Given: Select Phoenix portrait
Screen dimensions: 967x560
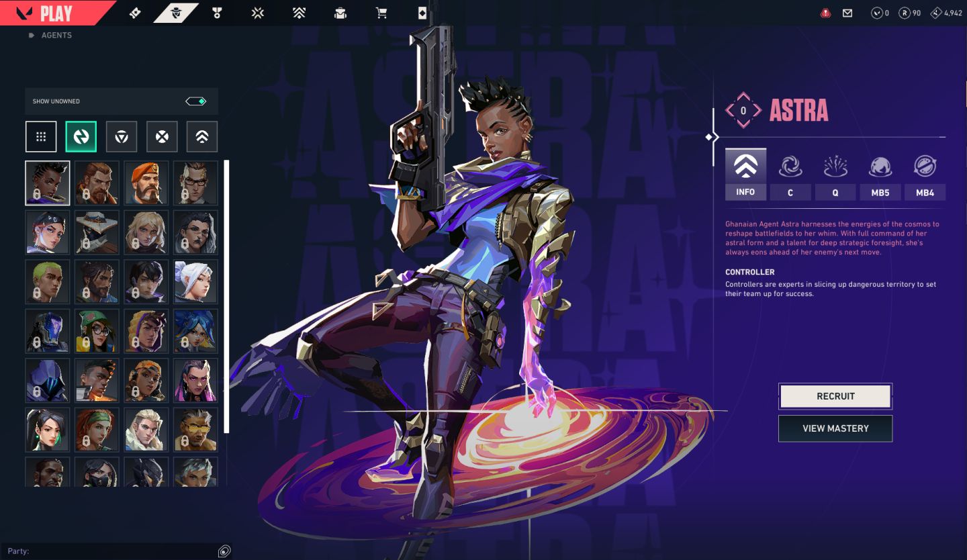Looking at the screenshot, I should coord(97,380).
